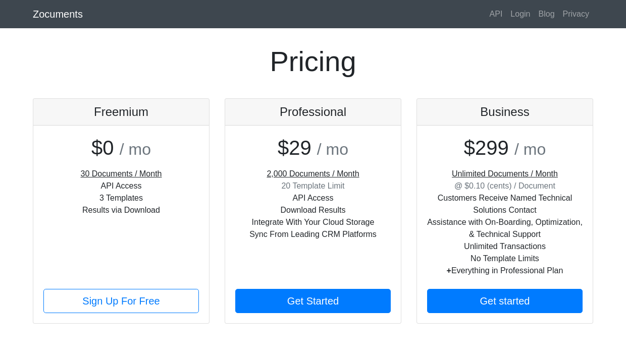626x364 pixels.
Task: Click the 30 Documents / Month text
Action: [121, 174]
